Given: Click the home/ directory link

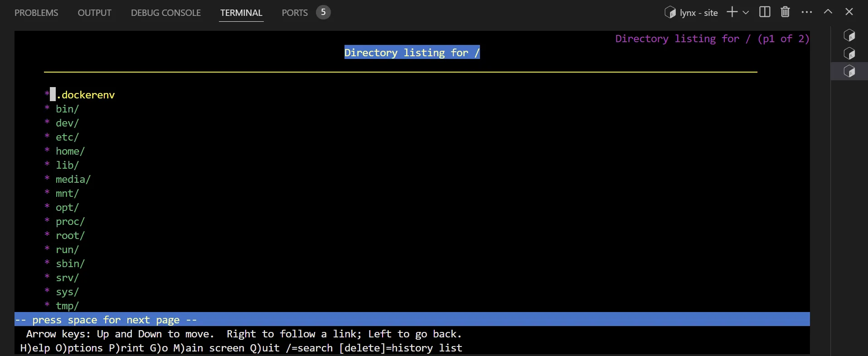Looking at the screenshot, I should pyautogui.click(x=70, y=151).
